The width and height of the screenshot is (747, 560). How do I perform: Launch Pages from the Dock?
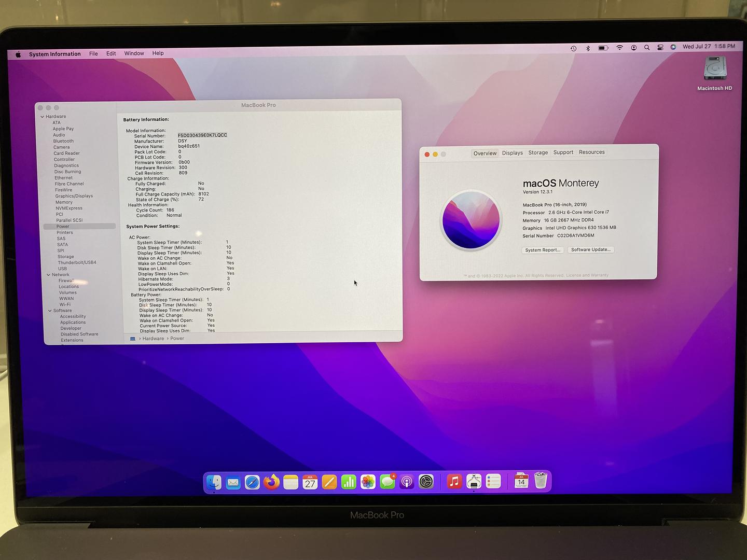tap(329, 482)
